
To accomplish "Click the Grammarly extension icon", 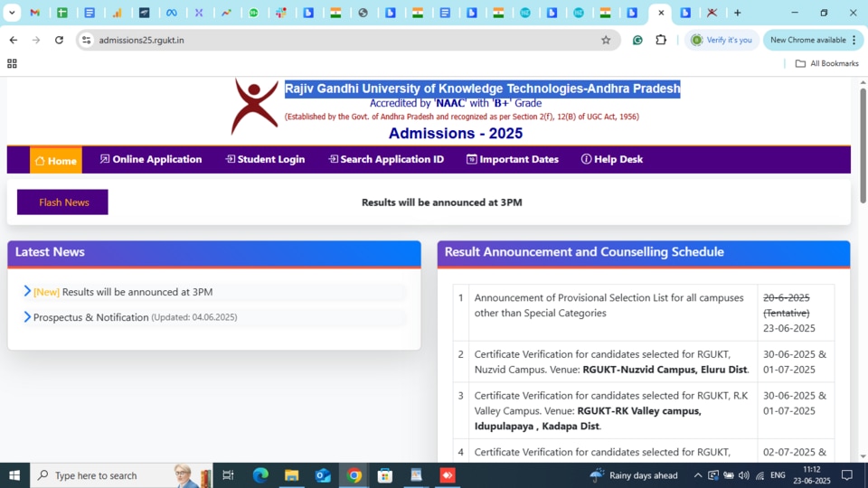I will (x=637, y=40).
